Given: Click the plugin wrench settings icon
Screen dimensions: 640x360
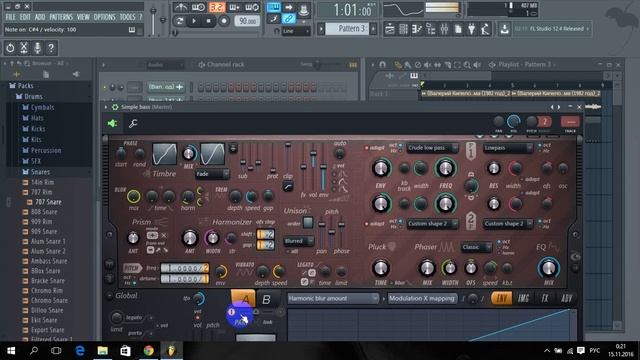Looking at the screenshot, I should [x=133, y=123].
